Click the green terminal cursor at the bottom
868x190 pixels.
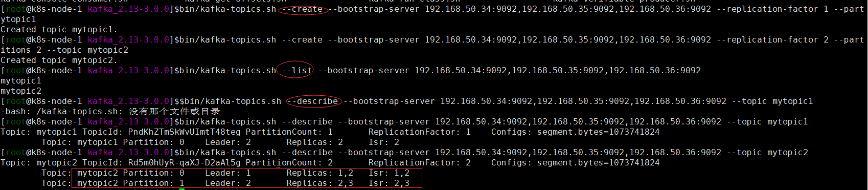[x=182, y=189]
